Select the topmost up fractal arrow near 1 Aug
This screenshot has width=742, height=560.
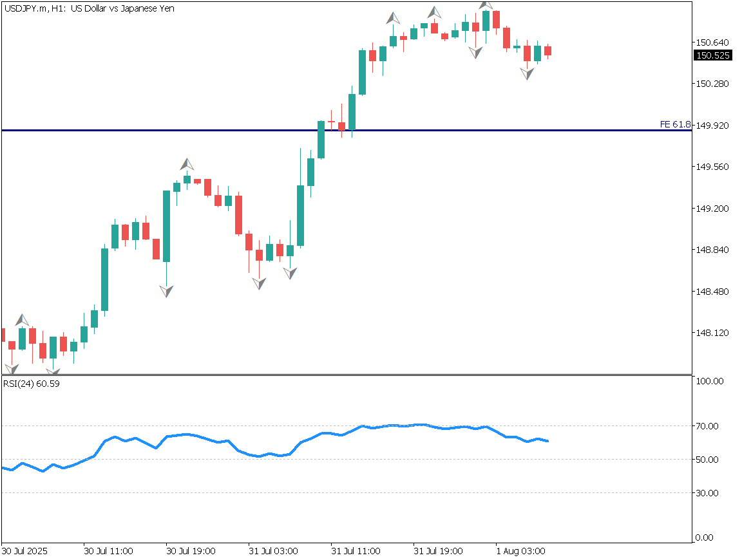(486, 5)
